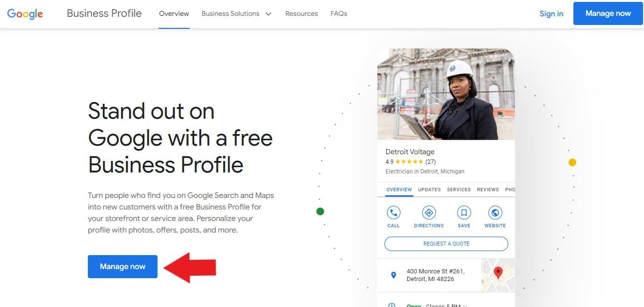Select the Updates tab in profile card
This screenshot has width=644, height=307.
[x=429, y=189]
